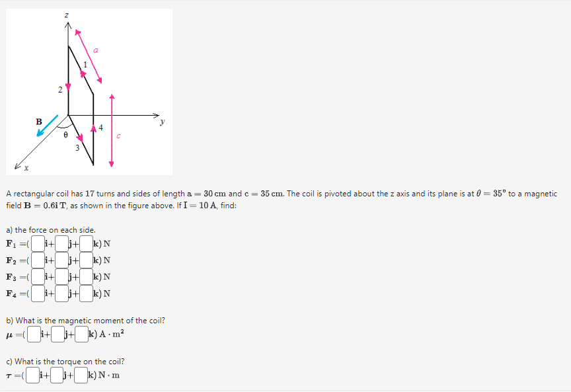
Task: Click the i-component field of magnetic moment
Action: point(34,334)
